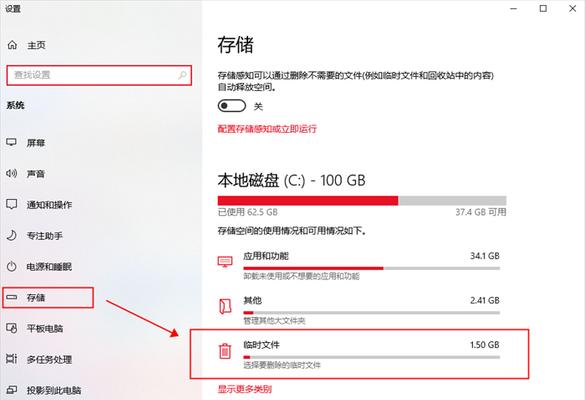Open Projecting to this PC (投影到此电脑)
The image size is (585, 400).
pos(54,390)
